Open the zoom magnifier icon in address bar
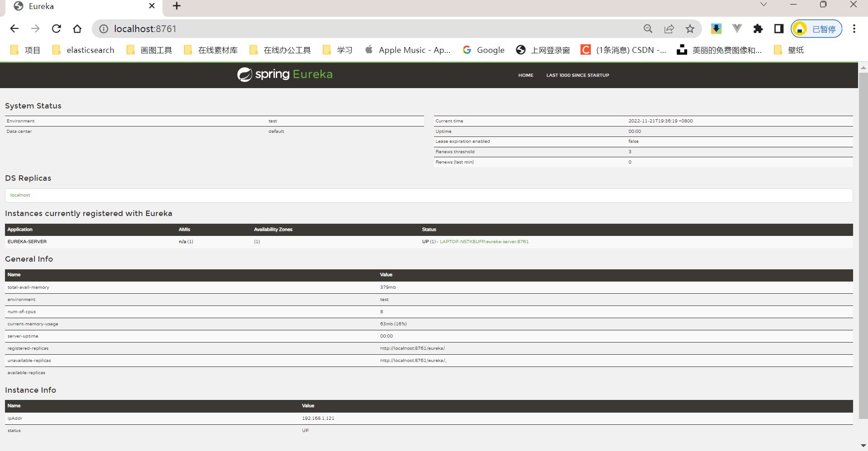Viewport: 868px width, 451px height. (x=648, y=29)
